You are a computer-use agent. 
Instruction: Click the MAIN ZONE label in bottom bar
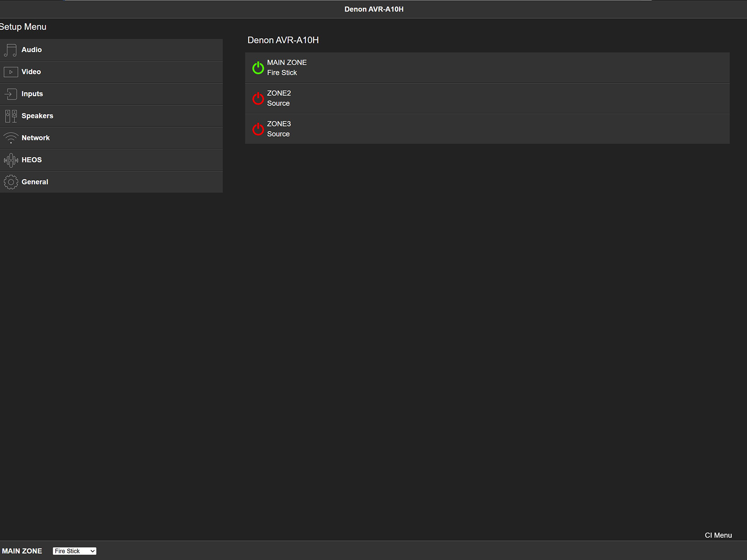coord(22,551)
